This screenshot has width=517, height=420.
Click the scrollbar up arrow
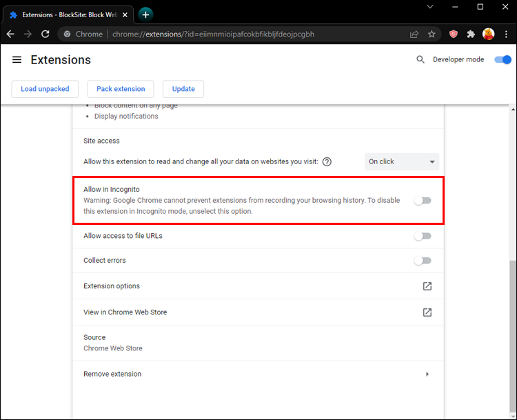(513, 109)
